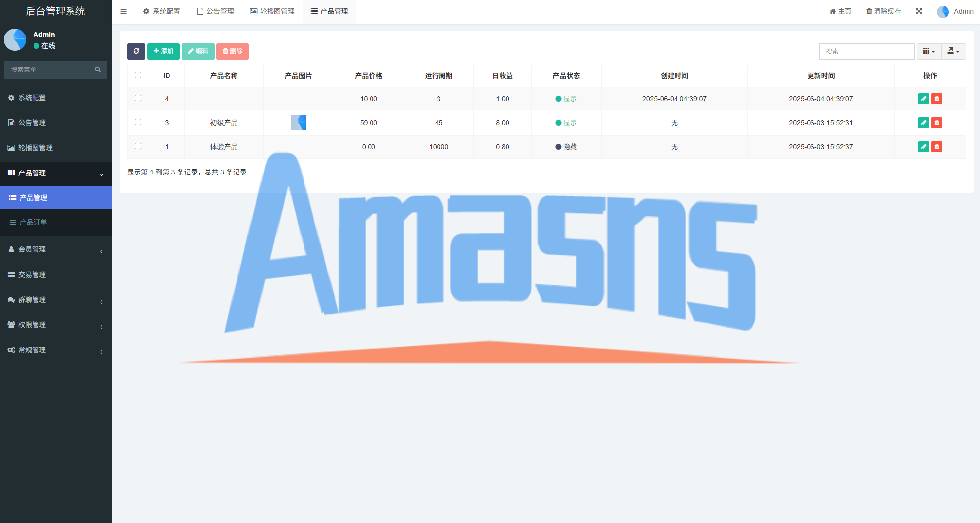Click the hamburger sidebar toggle icon
Screen dimensions: 980x523
click(124, 11)
